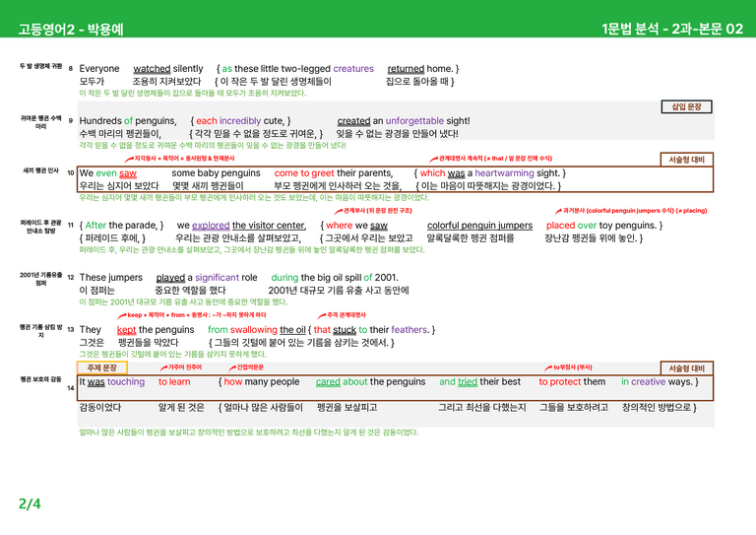
Task: Click the red word 'placed'
Action: click(561, 226)
